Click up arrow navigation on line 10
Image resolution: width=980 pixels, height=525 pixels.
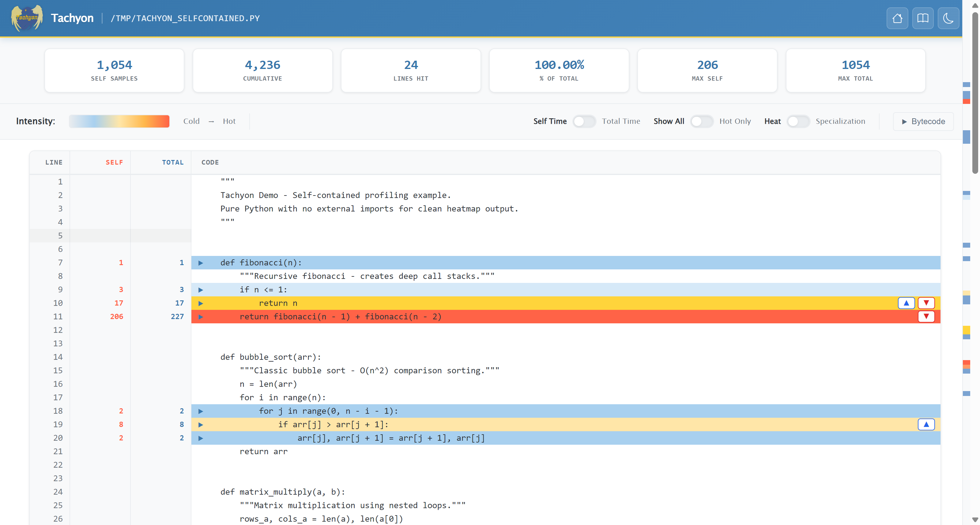906,303
